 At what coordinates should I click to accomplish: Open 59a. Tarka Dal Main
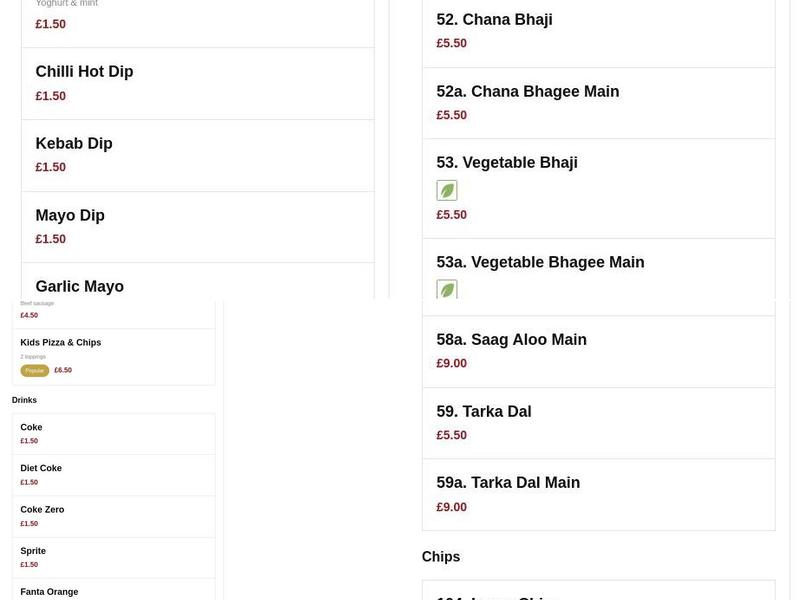[x=508, y=481]
